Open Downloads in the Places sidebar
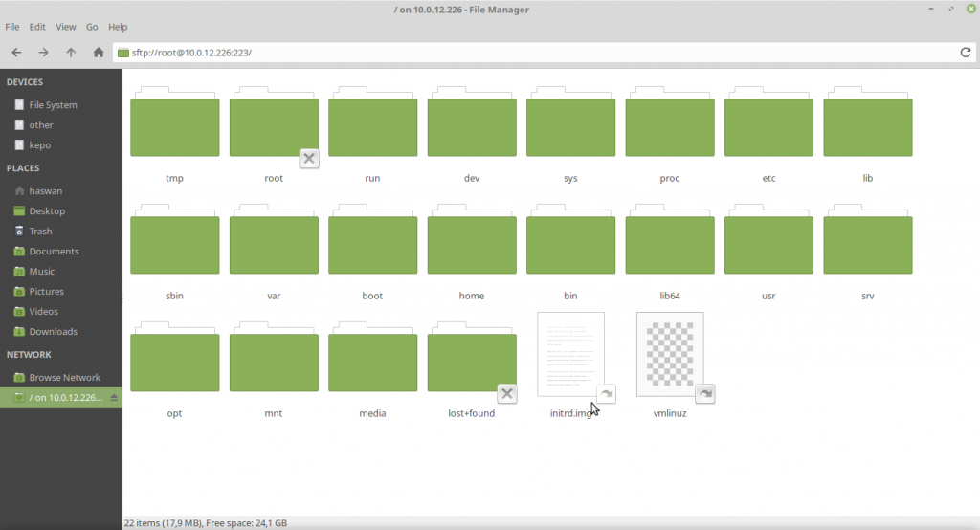980x530 pixels. (60, 331)
